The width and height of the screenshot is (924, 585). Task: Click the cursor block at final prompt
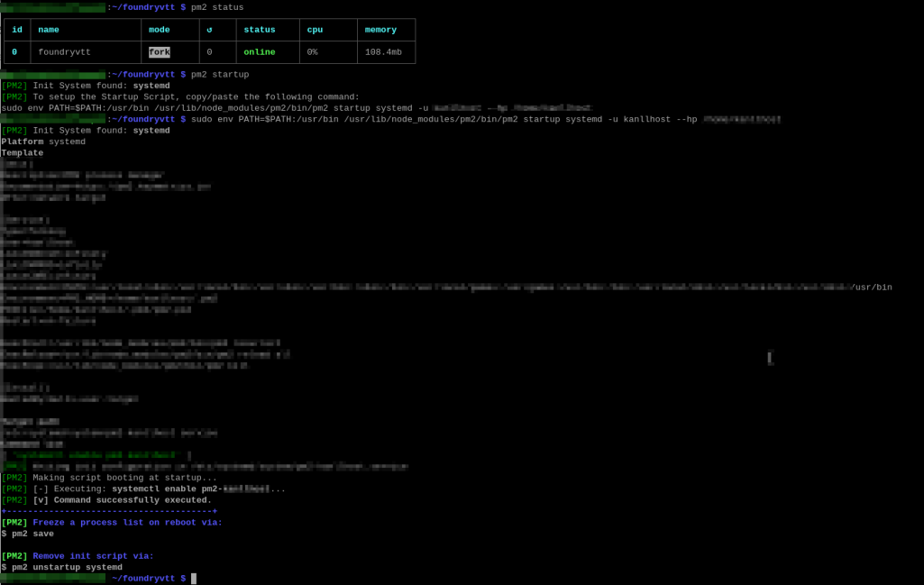click(193, 579)
